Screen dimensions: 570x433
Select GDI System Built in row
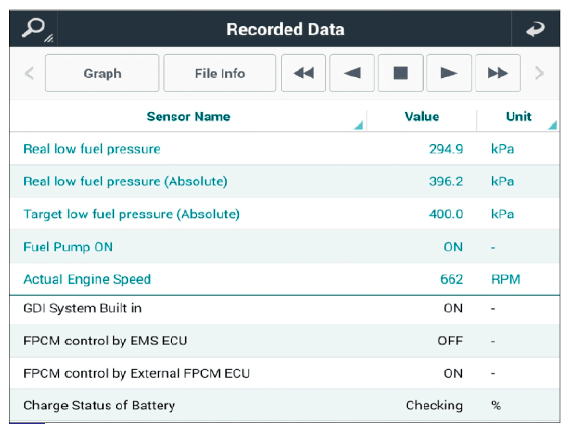click(285, 308)
